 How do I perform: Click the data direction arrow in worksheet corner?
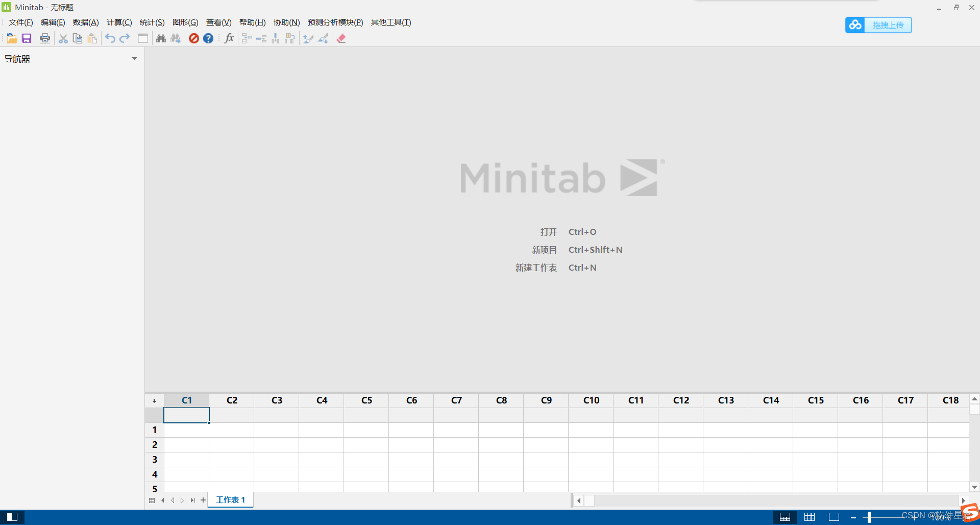click(x=154, y=401)
